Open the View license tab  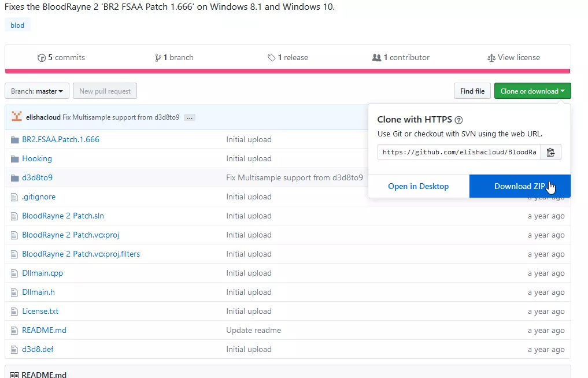tap(514, 57)
